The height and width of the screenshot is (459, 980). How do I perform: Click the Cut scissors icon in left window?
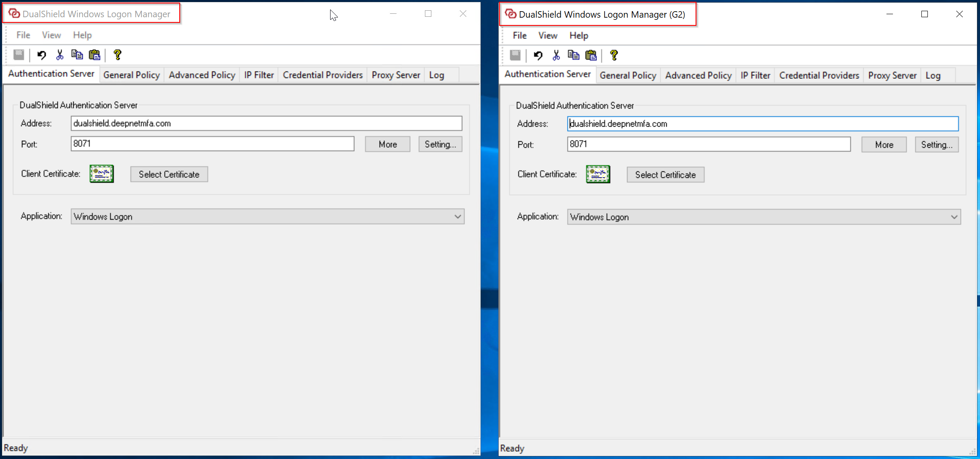click(59, 55)
